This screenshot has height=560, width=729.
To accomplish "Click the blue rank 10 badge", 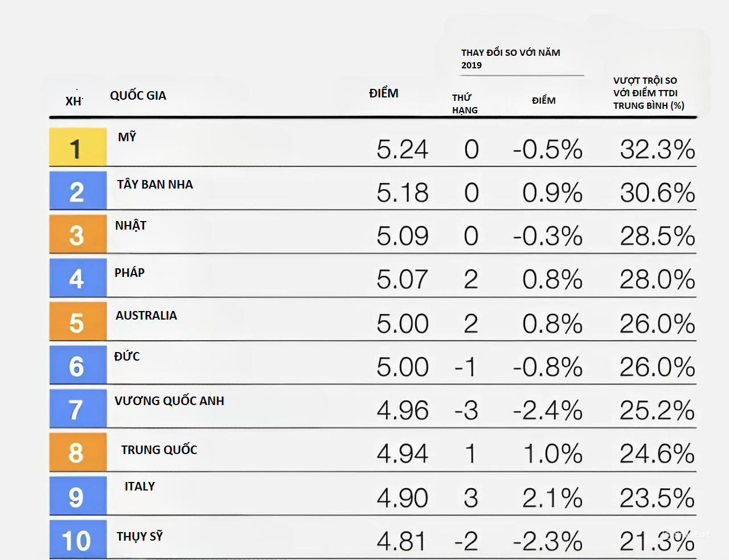I will (77, 539).
